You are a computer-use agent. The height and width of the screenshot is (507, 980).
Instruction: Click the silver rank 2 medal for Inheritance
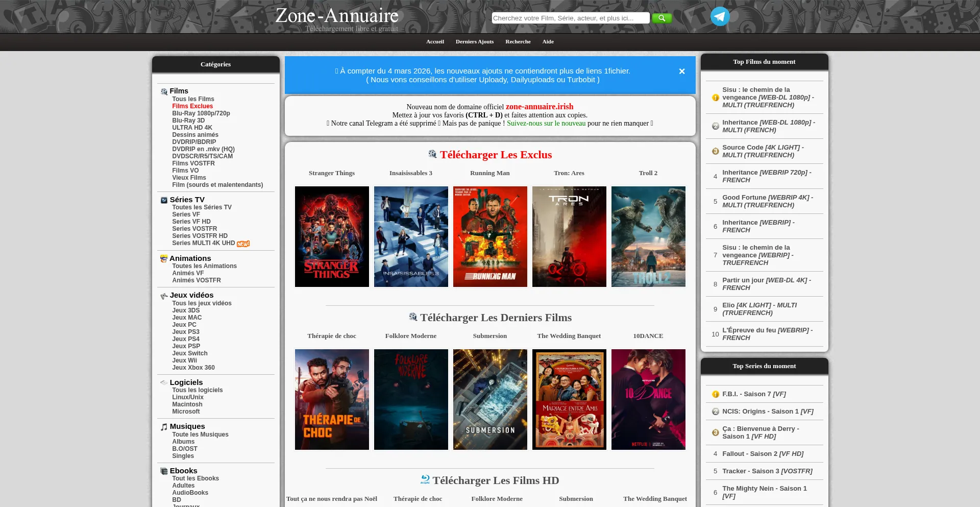coord(716,126)
